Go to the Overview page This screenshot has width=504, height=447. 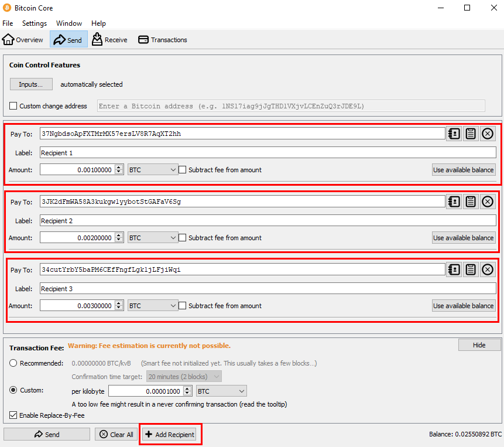(23, 40)
